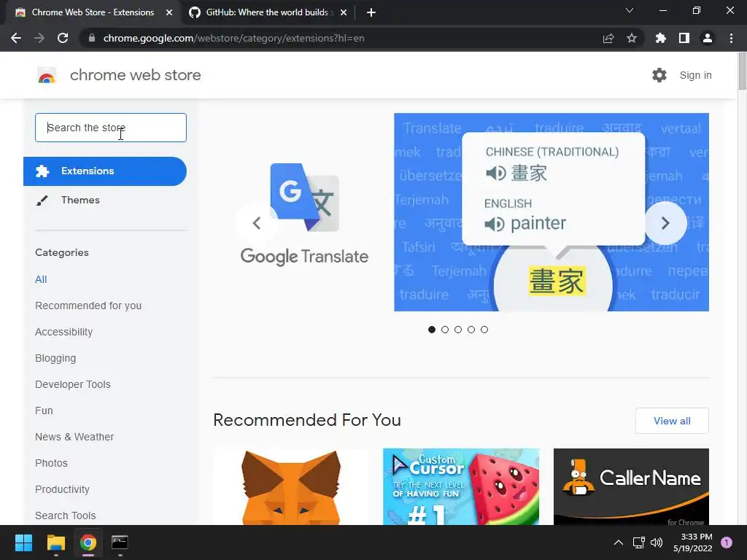Viewport: 747px width, 560px height.
Task: Open File Explorer from taskbar
Action: tap(55, 542)
